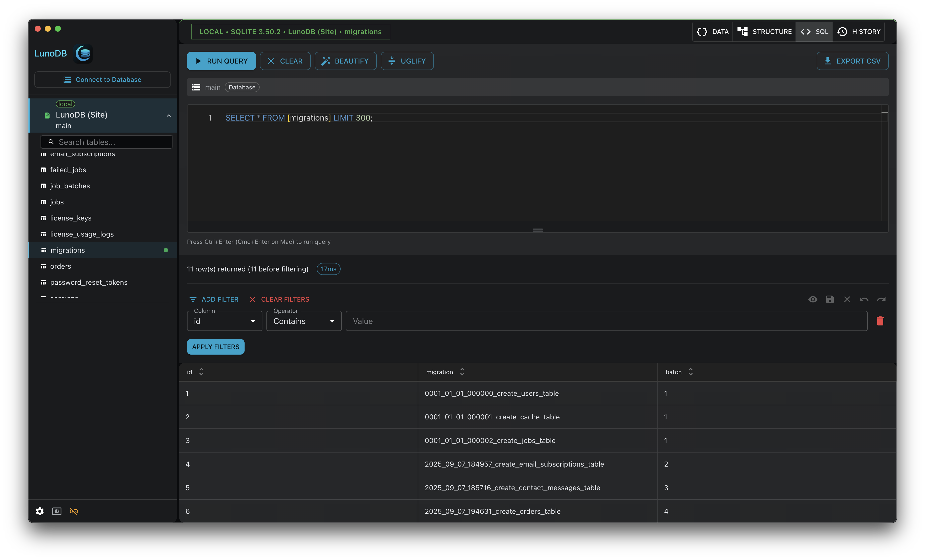Collapse the LunoDB (Site) connection chevron
The width and height of the screenshot is (925, 560).
(x=169, y=116)
